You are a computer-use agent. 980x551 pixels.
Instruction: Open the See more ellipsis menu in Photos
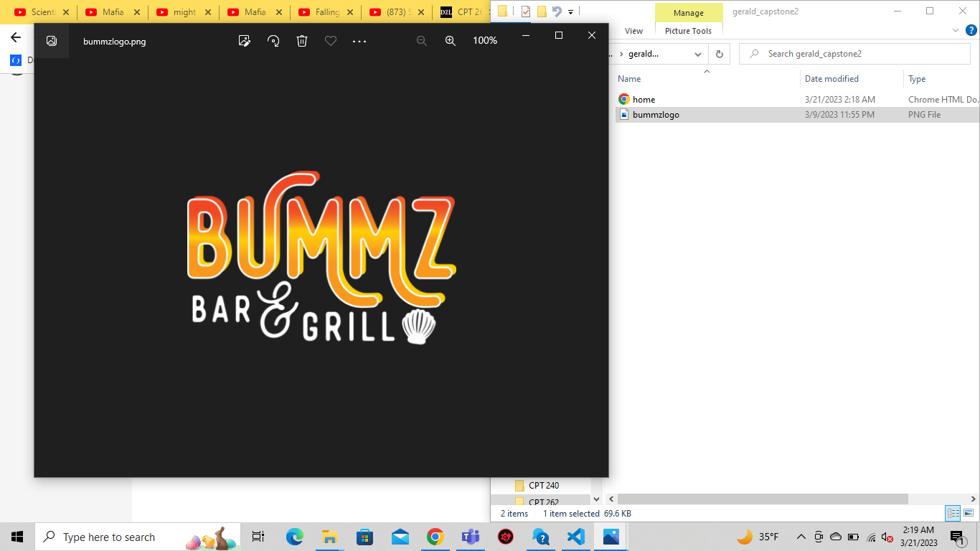coord(359,41)
